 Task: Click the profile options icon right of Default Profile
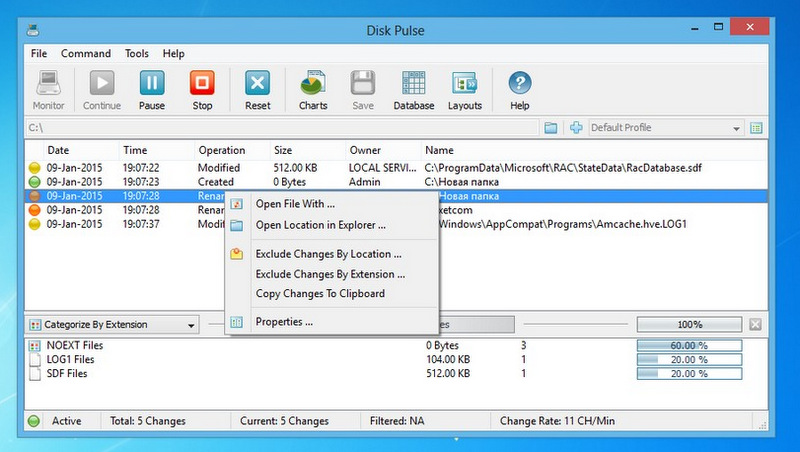coord(756,128)
